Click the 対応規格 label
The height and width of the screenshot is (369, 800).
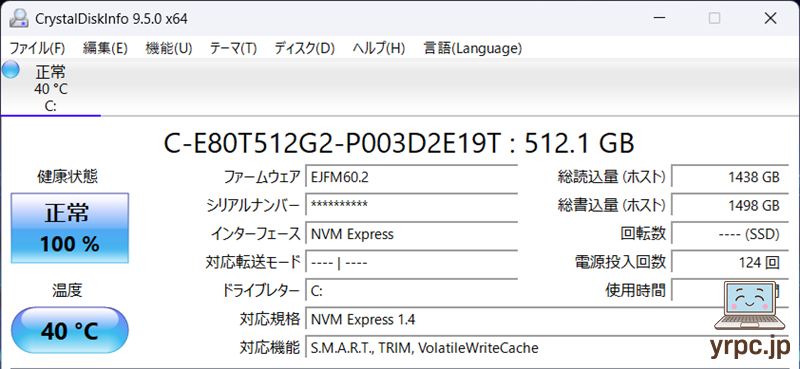pos(270,319)
